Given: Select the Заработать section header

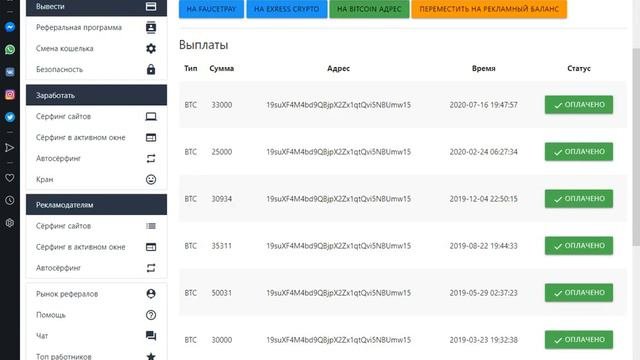Looking at the screenshot, I should [x=96, y=95].
